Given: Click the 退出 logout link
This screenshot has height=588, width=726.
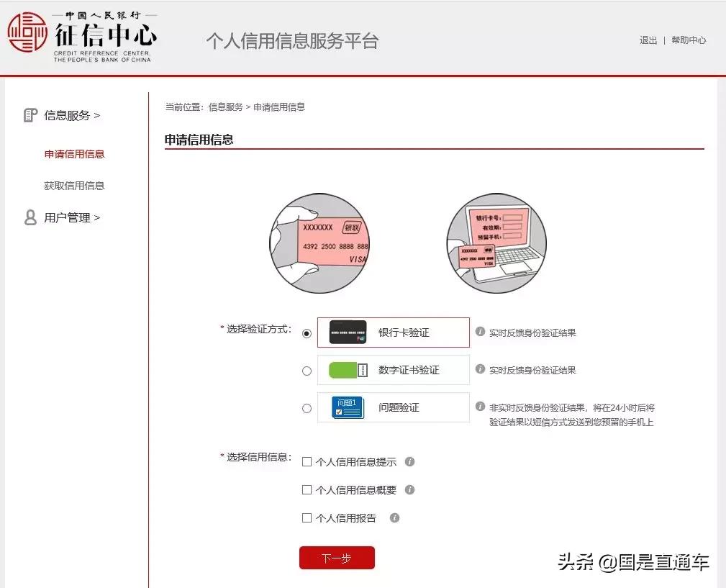Looking at the screenshot, I should (647, 41).
